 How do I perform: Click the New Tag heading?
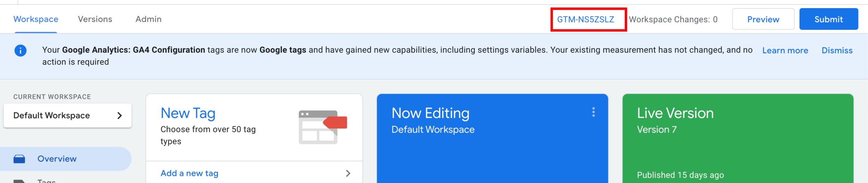pyautogui.click(x=188, y=113)
